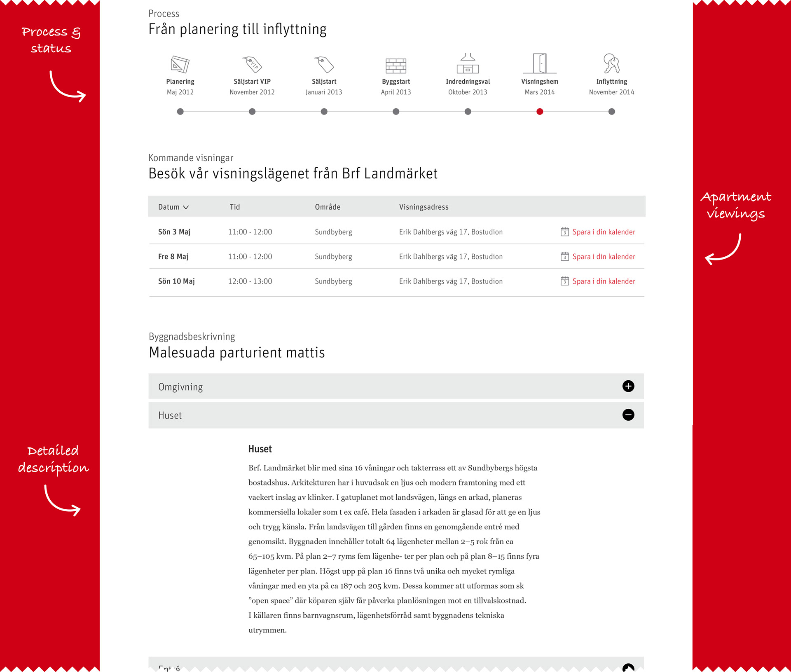This screenshot has width=791, height=672.
Task: Click the Tid column header
Action: coord(235,207)
